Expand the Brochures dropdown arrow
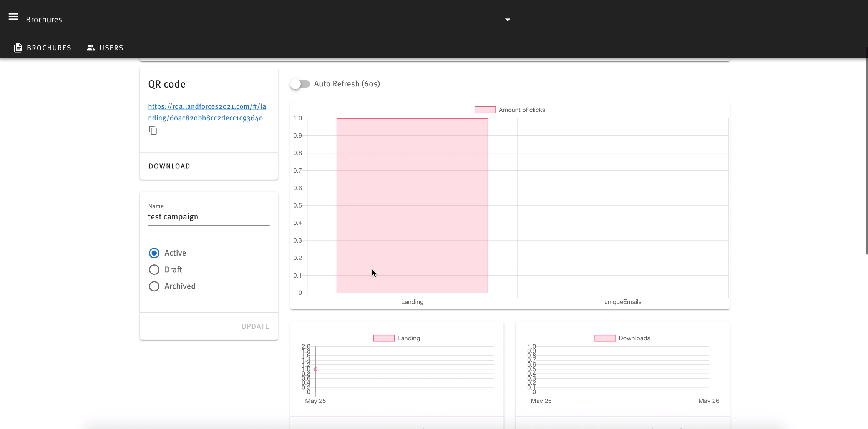Viewport: 868px width, 429px height. tap(508, 20)
